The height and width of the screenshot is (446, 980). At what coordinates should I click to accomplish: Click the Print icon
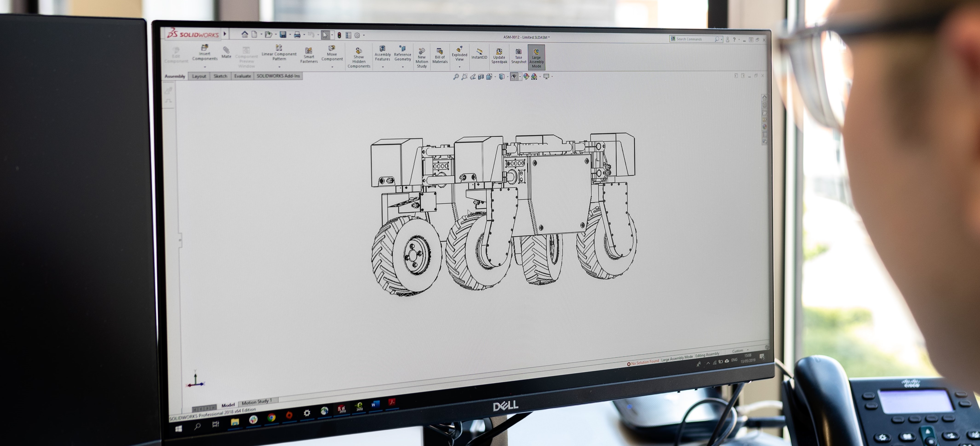pos(297,35)
